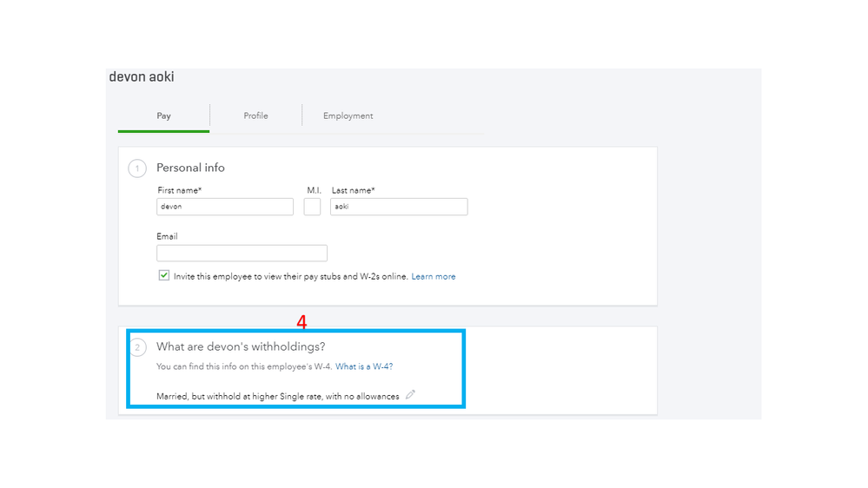Click the step 1 circle icon
868x488 pixels.
(137, 168)
